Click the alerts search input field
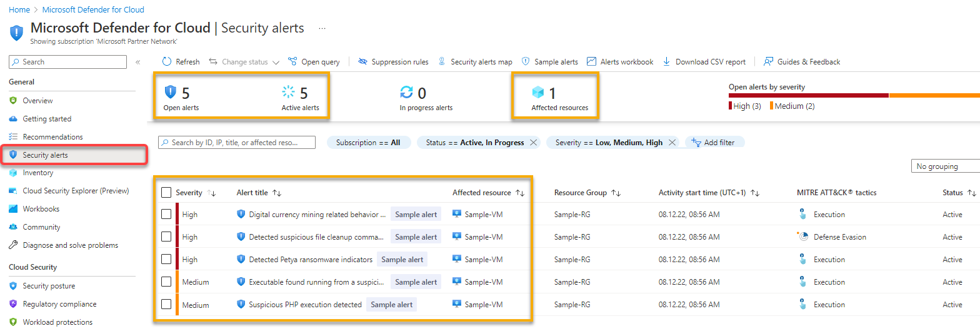Screen dimensions: 980x331 [237, 143]
